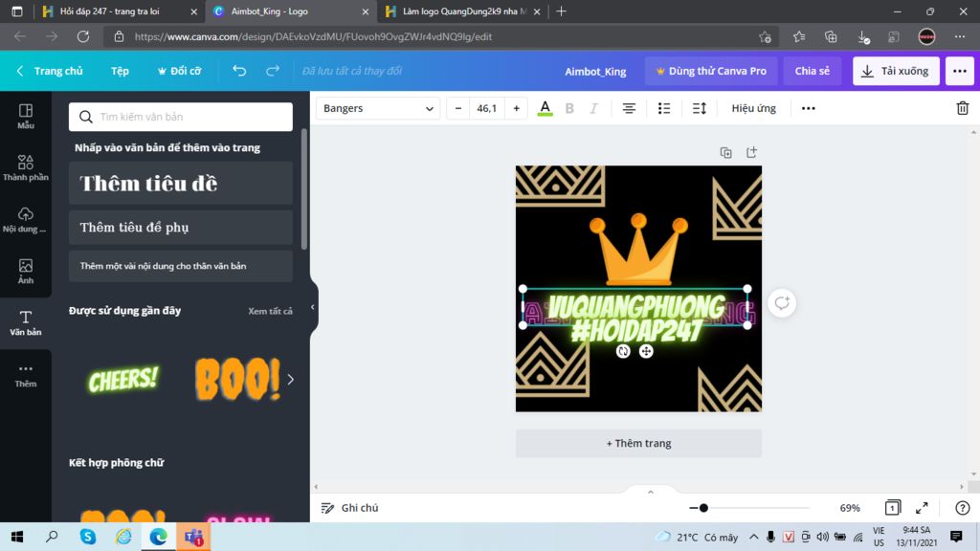Edit the project name Aimbot_King
980x551 pixels.
pos(595,71)
